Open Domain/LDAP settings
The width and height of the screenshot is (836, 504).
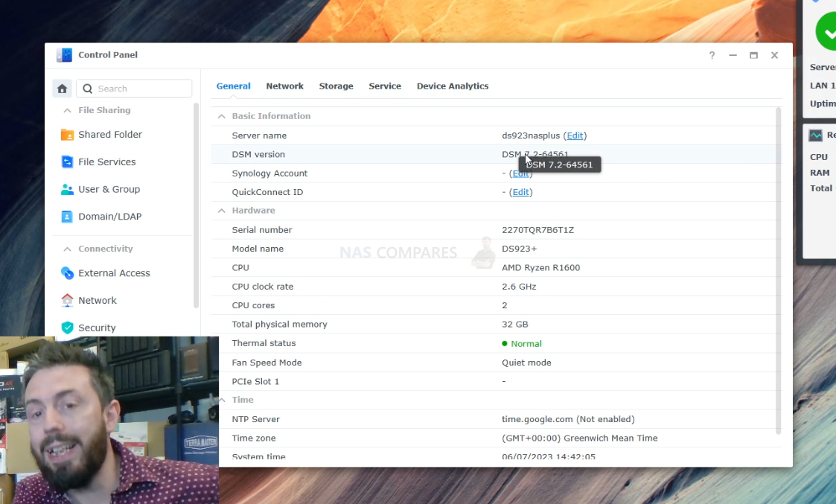point(110,217)
